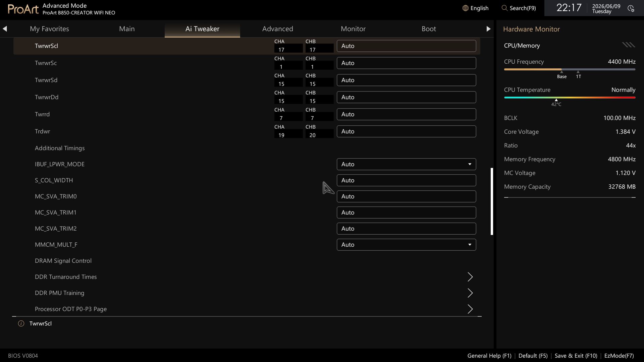Viewport: 644px width, 362px height.
Task: Select the Processor ODT P0-P3 Page row
Action: click(x=247, y=309)
